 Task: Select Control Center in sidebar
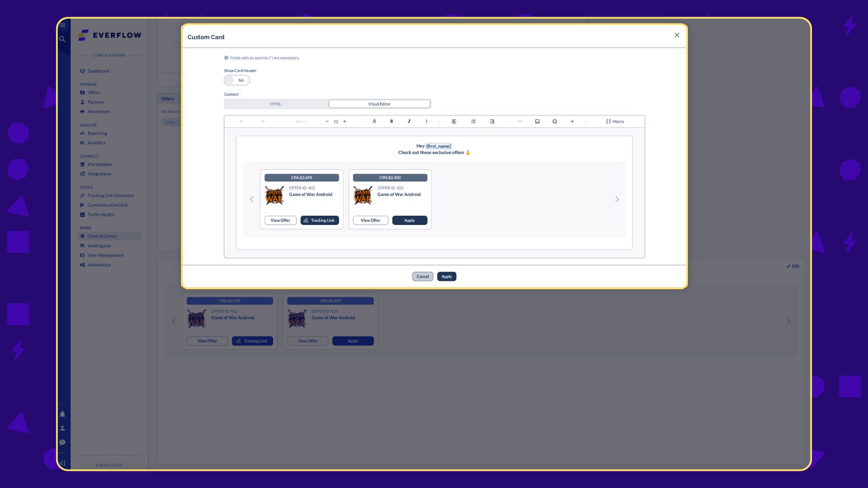pyautogui.click(x=109, y=236)
